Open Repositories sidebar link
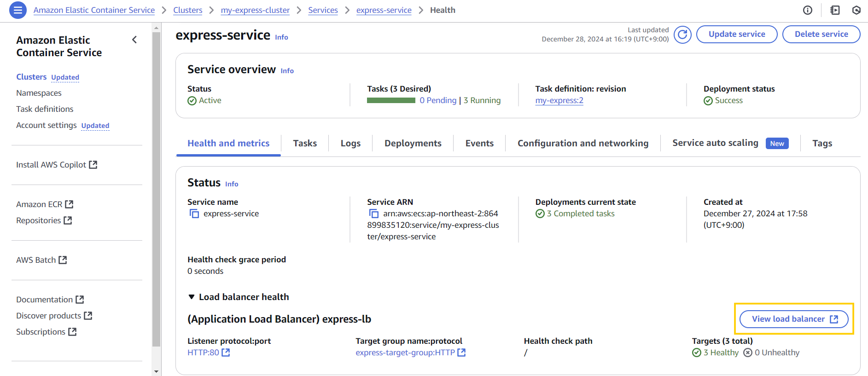Image resolution: width=868 pixels, height=376 pixels. 38,220
